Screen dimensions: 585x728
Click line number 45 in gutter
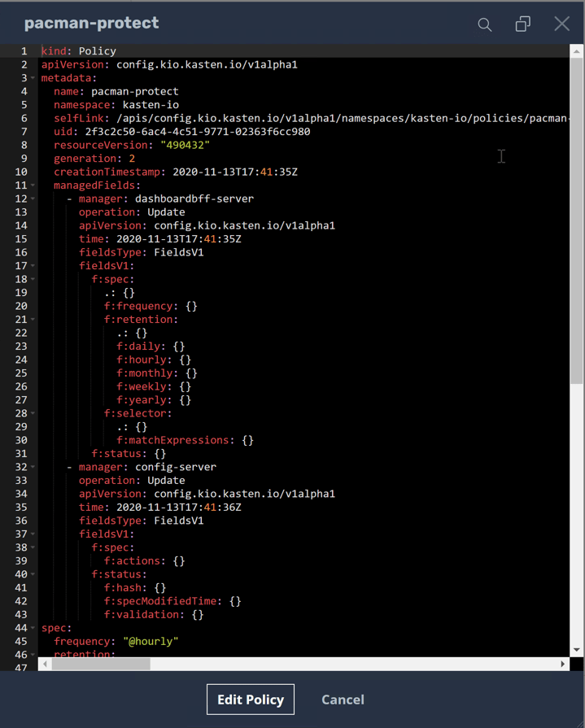(x=21, y=642)
